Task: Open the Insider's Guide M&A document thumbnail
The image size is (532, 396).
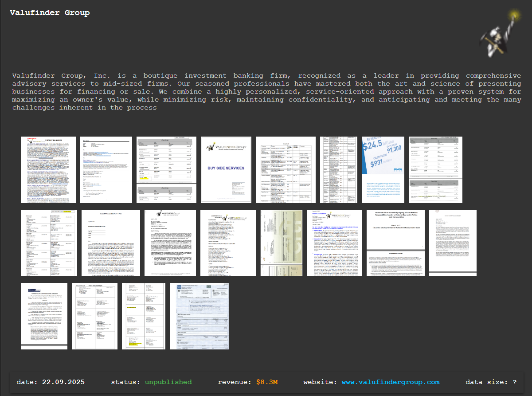Action: (x=395, y=243)
